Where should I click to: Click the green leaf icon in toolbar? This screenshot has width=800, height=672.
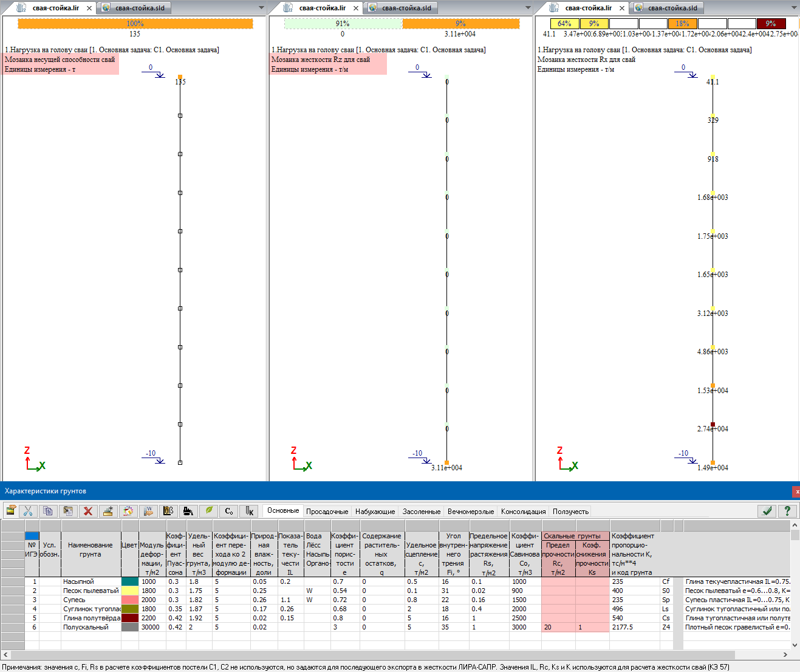(208, 511)
